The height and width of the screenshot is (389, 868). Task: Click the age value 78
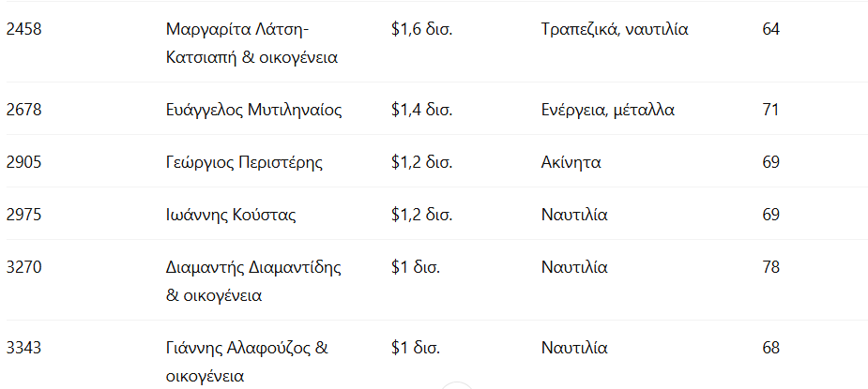click(771, 267)
